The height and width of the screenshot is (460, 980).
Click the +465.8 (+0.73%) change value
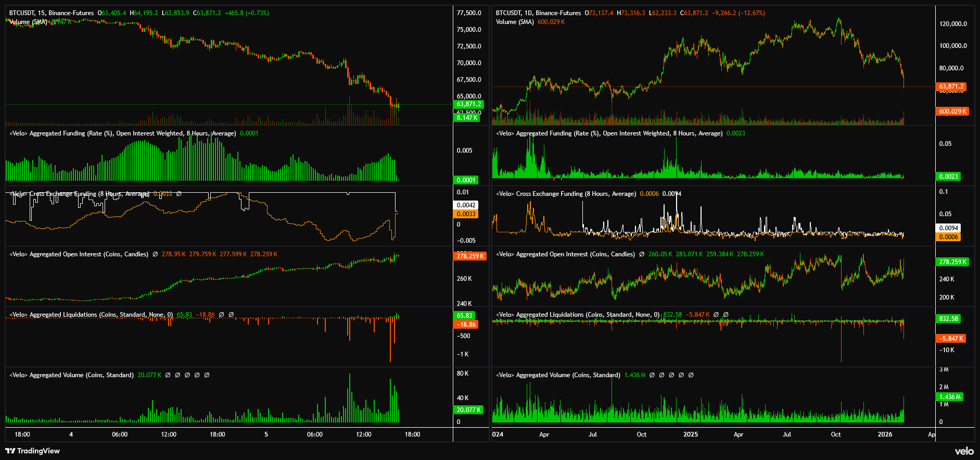tap(247, 13)
